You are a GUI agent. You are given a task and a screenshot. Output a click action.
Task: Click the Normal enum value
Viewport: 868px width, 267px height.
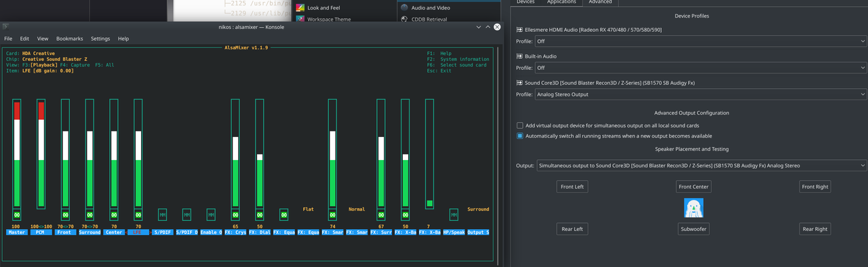tap(357, 209)
